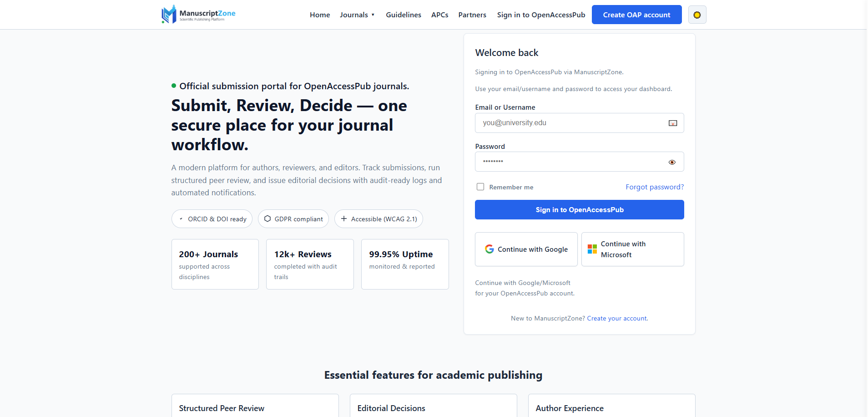Toggle the sun theme switcher icon

696,15
